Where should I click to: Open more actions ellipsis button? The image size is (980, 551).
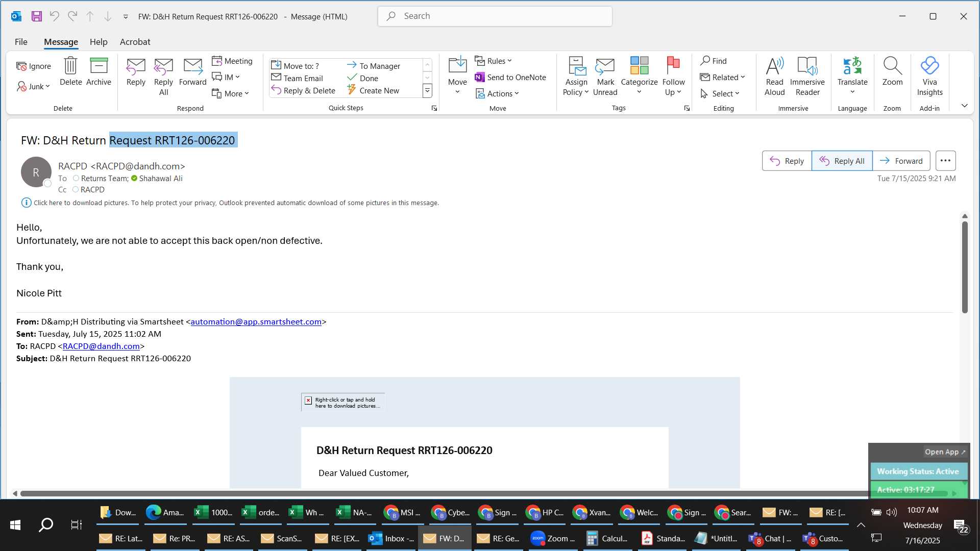[x=945, y=161]
